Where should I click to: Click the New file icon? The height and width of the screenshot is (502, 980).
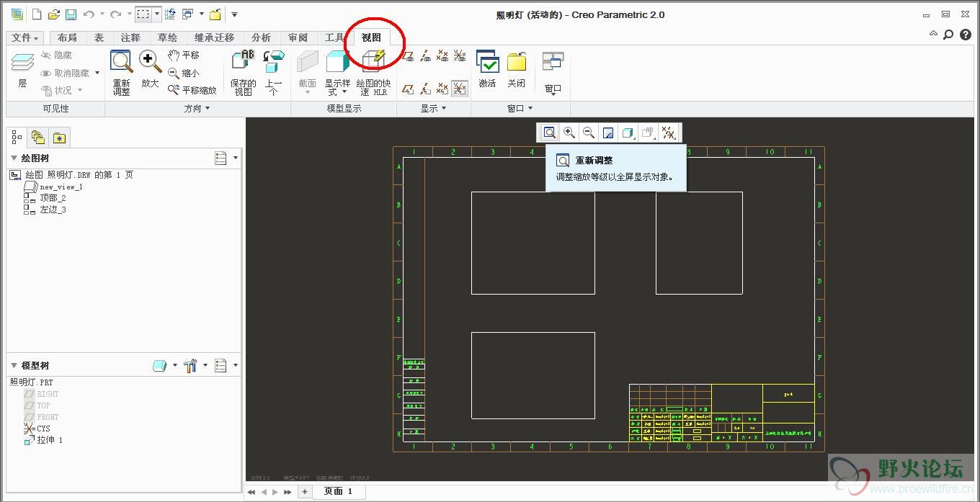(x=37, y=14)
